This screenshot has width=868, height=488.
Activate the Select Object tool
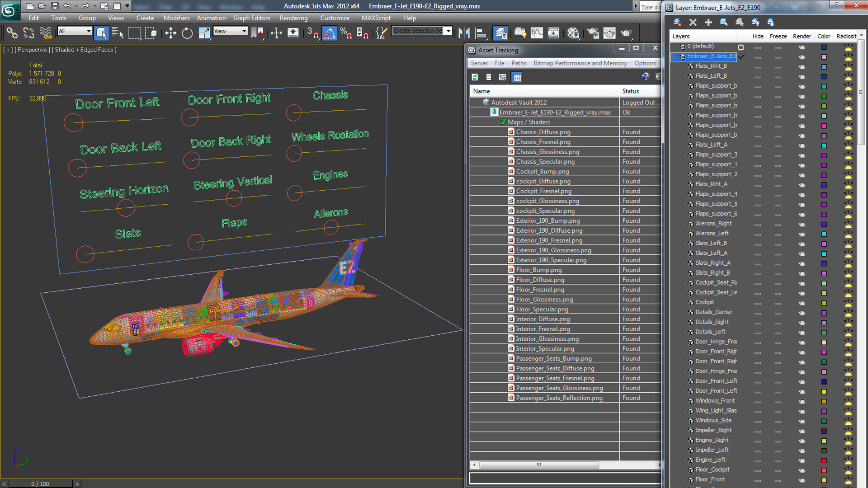tap(101, 33)
